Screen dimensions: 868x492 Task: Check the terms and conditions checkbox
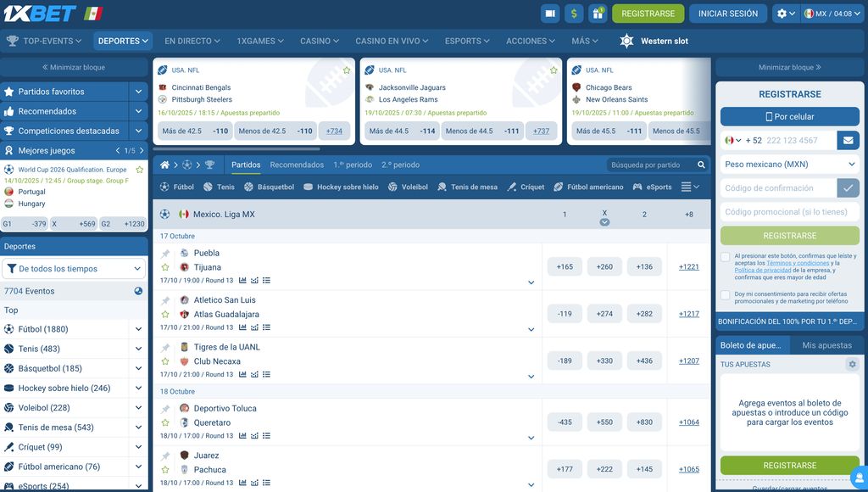pos(726,257)
